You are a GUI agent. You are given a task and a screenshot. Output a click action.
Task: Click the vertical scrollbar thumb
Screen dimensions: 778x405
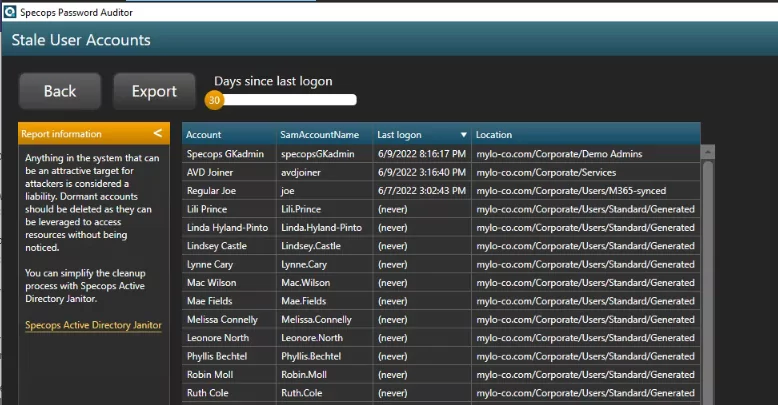(x=708, y=282)
